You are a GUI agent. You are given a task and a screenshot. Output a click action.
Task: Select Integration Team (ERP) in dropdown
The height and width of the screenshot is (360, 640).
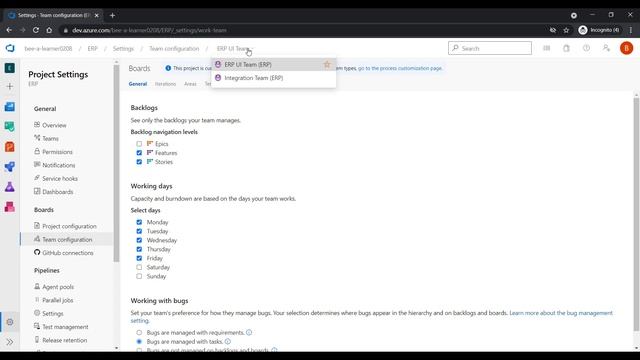pos(273,78)
